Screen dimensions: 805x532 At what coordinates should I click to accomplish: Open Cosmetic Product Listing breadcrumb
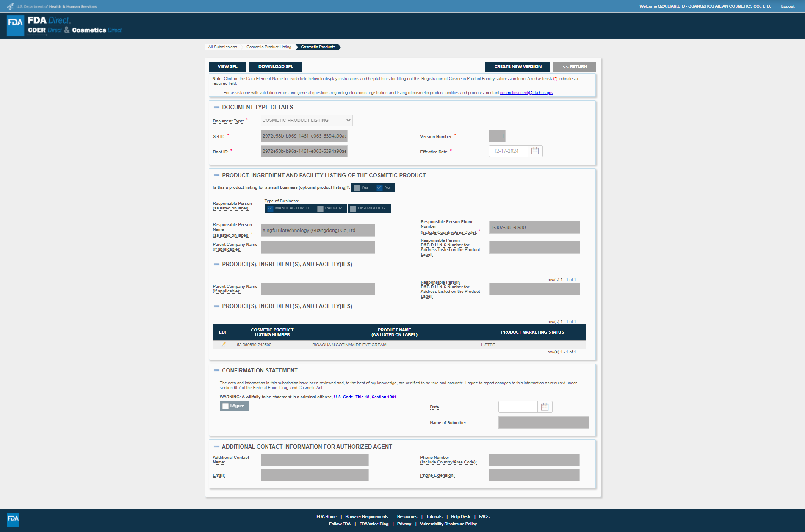tap(268, 47)
